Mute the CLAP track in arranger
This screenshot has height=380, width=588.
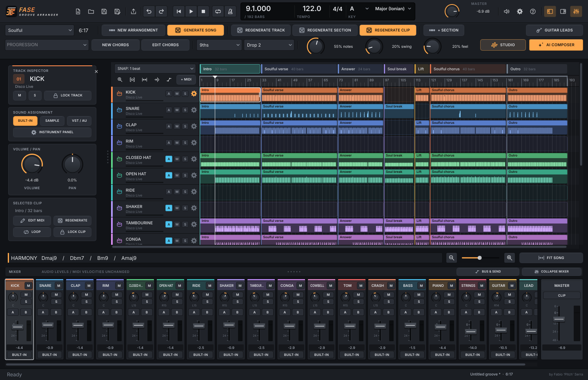[177, 126]
